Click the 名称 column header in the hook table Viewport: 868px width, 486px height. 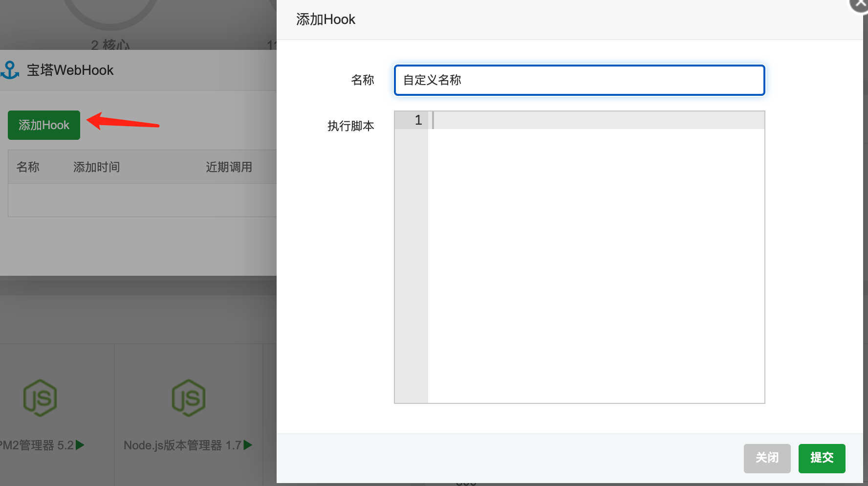click(28, 167)
